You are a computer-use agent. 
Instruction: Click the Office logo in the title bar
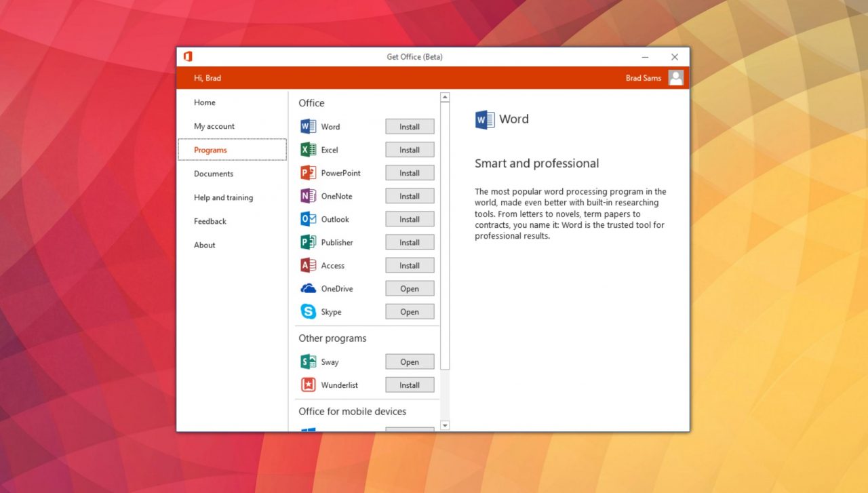click(x=188, y=56)
